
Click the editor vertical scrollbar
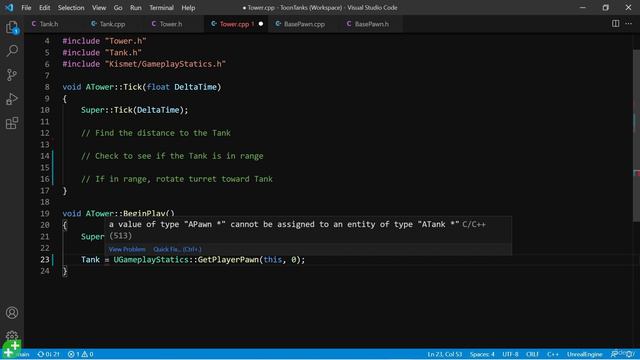point(636,135)
